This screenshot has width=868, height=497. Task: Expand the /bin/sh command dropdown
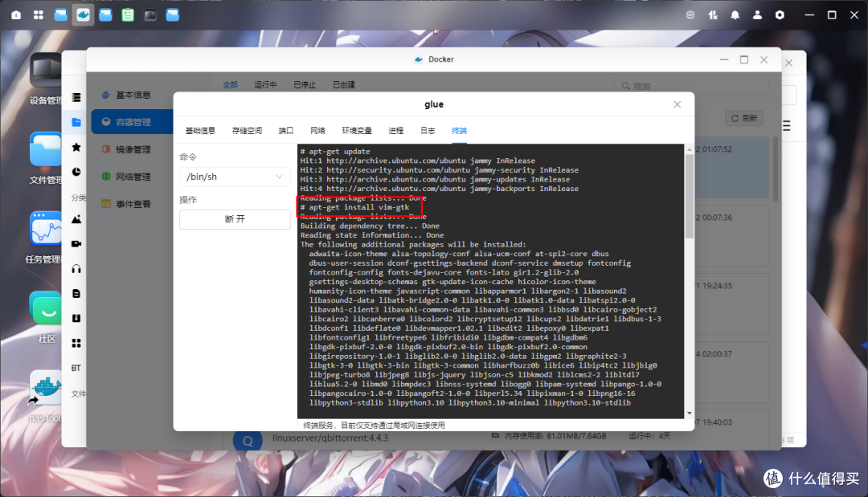235,177
